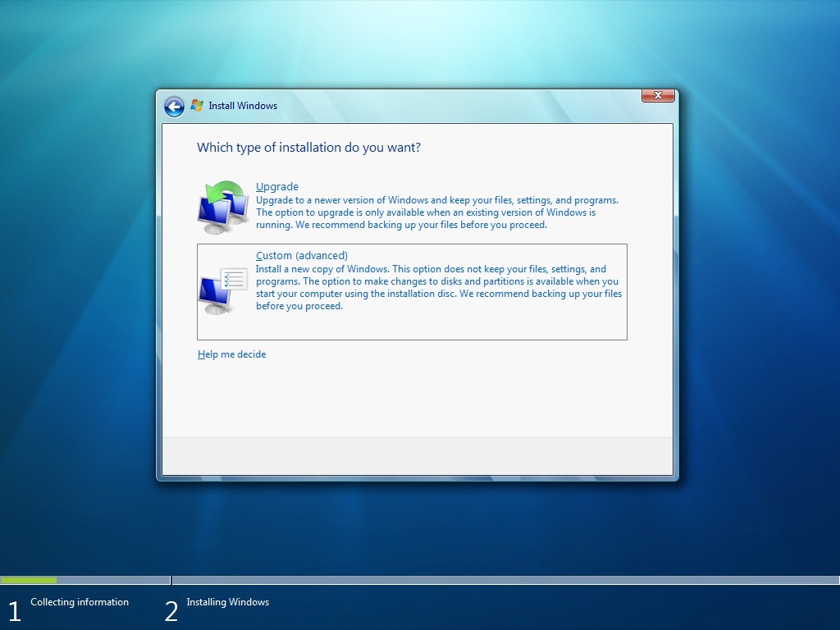Click the Custom option's computer checklist icon

click(x=223, y=290)
